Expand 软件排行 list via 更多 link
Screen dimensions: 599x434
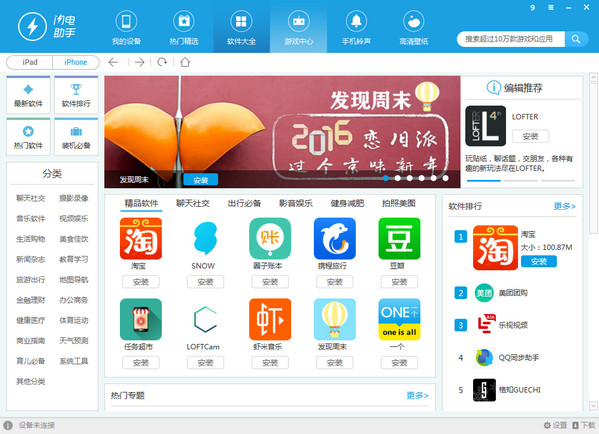(564, 206)
